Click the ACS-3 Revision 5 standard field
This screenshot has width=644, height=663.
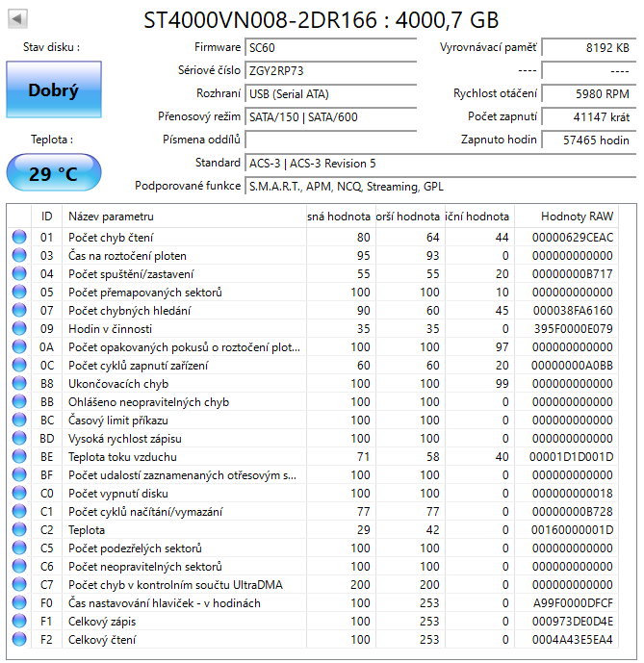point(441,164)
